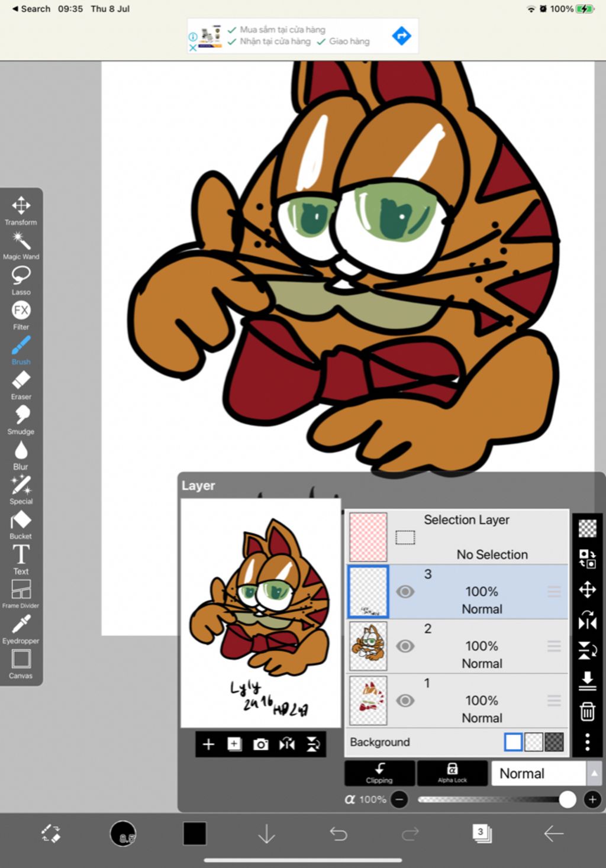
Task: Choose light transparent checker background
Action: [534, 742]
